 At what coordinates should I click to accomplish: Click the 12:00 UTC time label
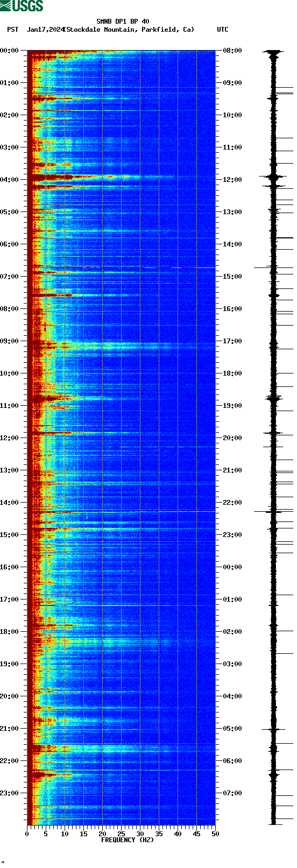232,180
